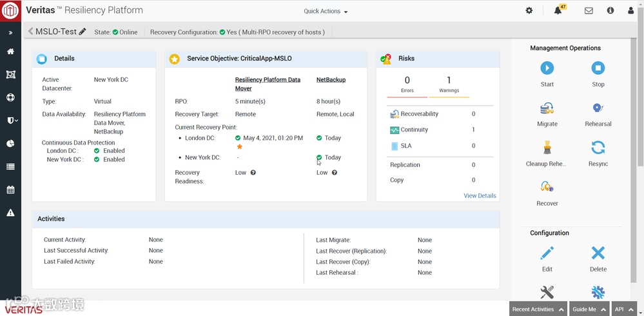
Task: Click the View Details link in Risks
Action: 480,195
